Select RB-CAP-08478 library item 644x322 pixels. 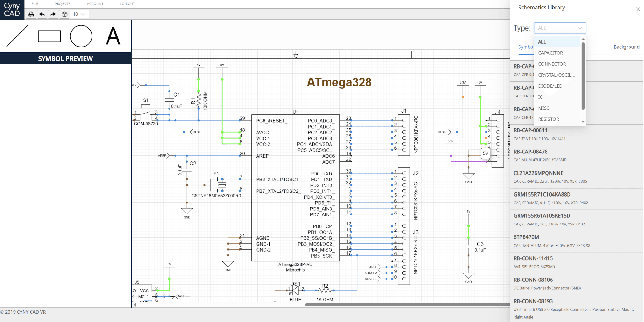pos(577,156)
